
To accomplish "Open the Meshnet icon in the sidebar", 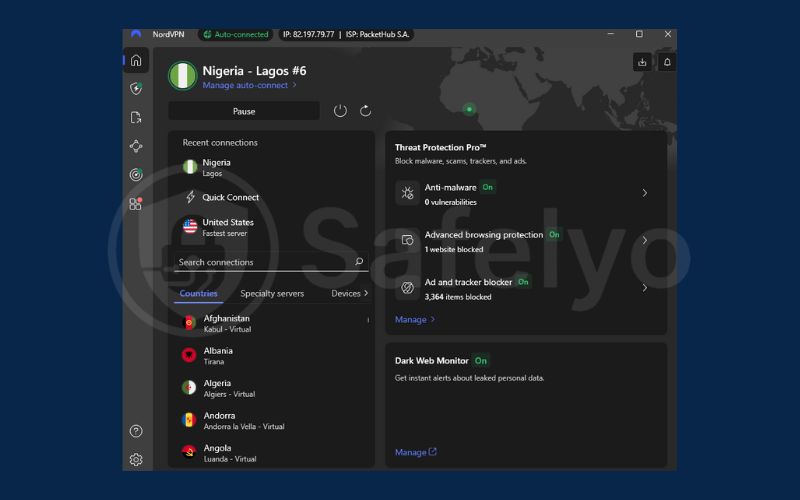I will pyautogui.click(x=136, y=146).
